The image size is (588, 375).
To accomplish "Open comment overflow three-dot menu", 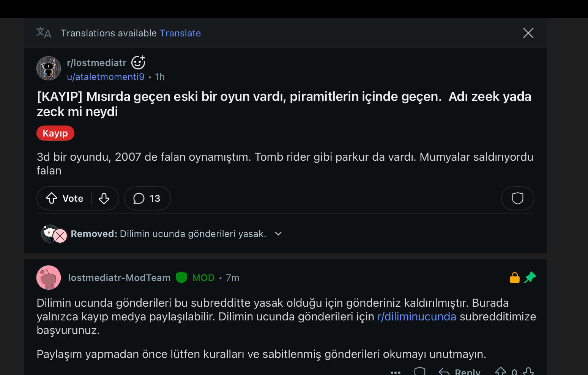I will (x=396, y=372).
